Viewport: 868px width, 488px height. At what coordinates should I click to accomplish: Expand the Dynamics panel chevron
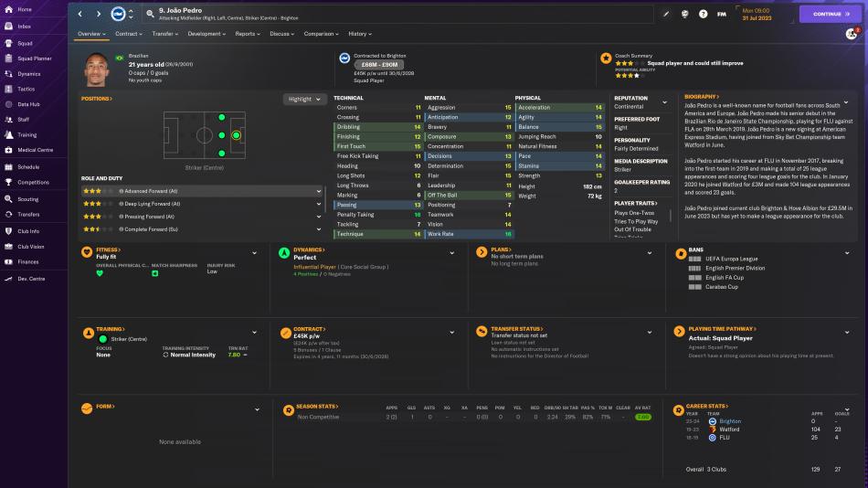tap(452, 253)
